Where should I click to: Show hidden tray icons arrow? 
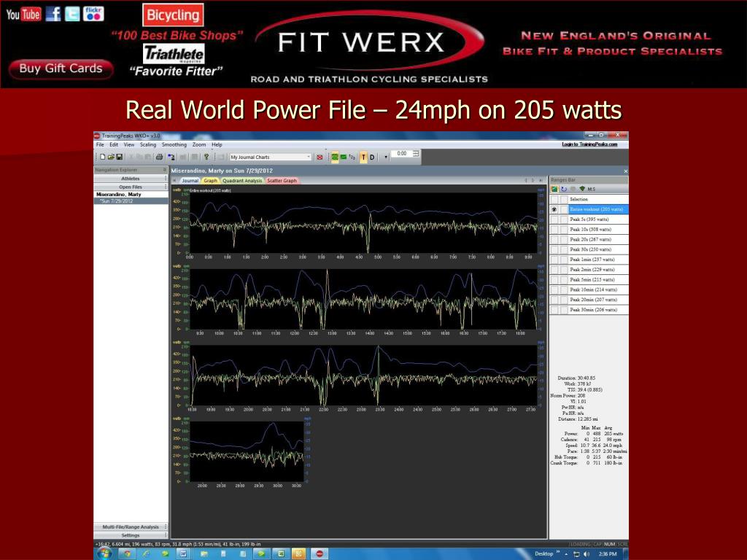point(566,554)
